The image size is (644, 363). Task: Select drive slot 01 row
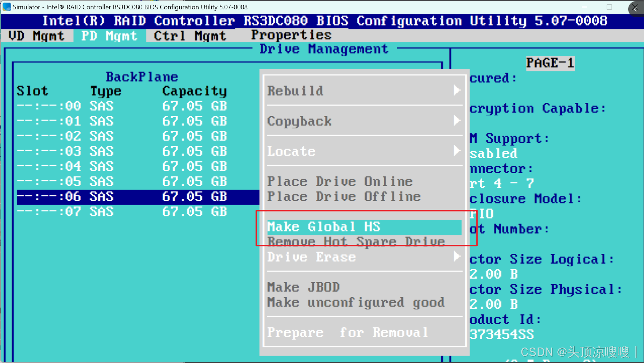pyautogui.click(x=138, y=121)
